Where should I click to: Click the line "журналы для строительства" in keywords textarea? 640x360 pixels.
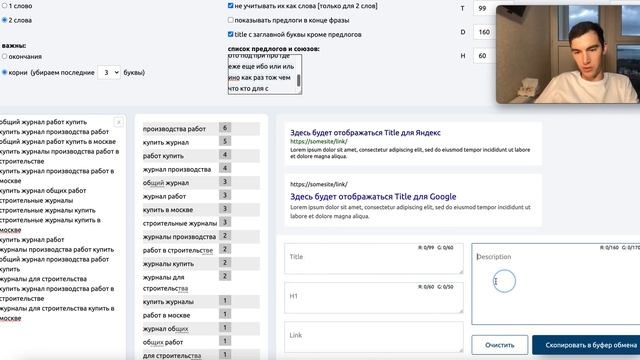click(x=43, y=279)
